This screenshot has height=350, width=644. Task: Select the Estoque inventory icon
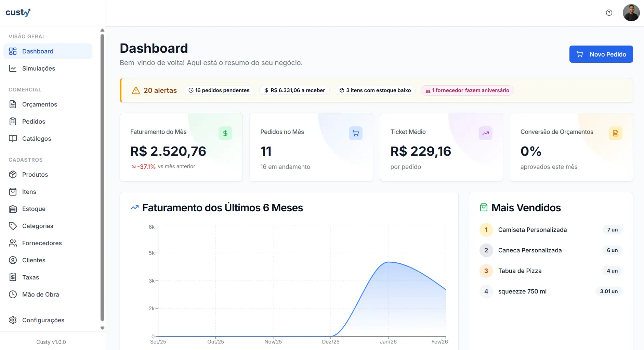coord(13,209)
